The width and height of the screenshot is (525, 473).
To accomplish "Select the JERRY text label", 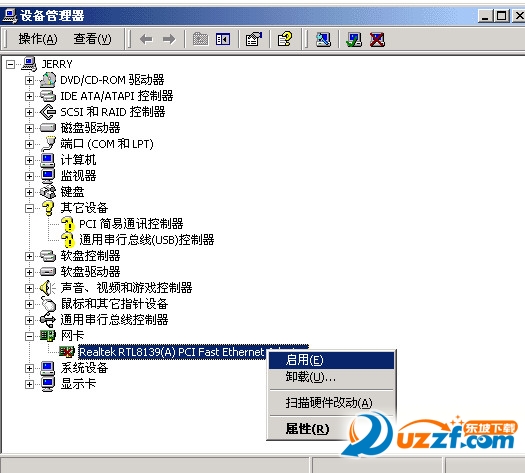I will (57, 64).
